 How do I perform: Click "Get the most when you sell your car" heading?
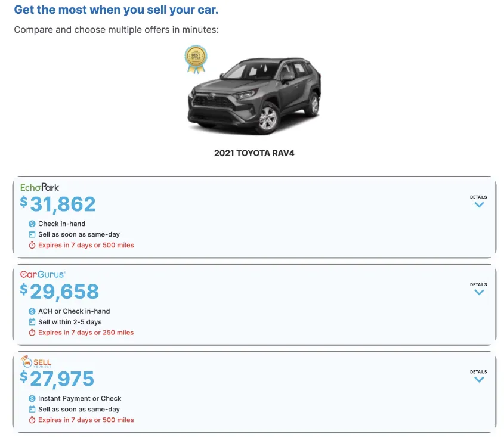click(116, 10)
